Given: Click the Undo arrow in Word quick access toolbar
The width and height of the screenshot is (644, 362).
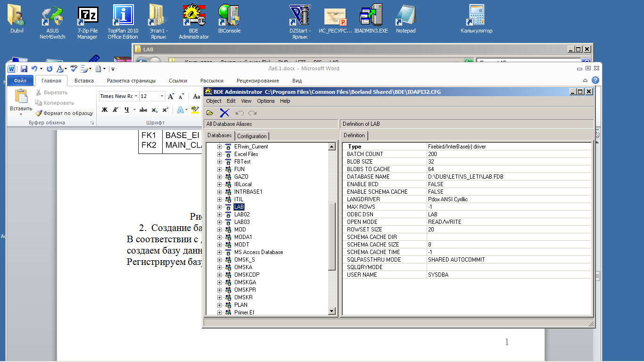Looking at the screenshot, I should pyautogui.click(x=34, y=69).
